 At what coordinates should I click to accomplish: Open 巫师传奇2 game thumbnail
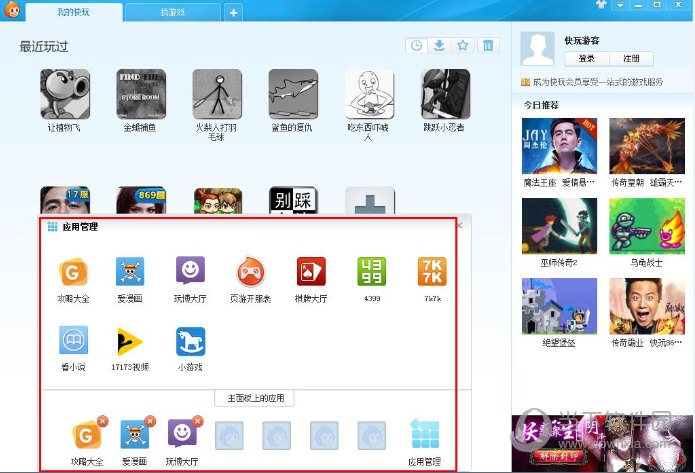[559, 226]
